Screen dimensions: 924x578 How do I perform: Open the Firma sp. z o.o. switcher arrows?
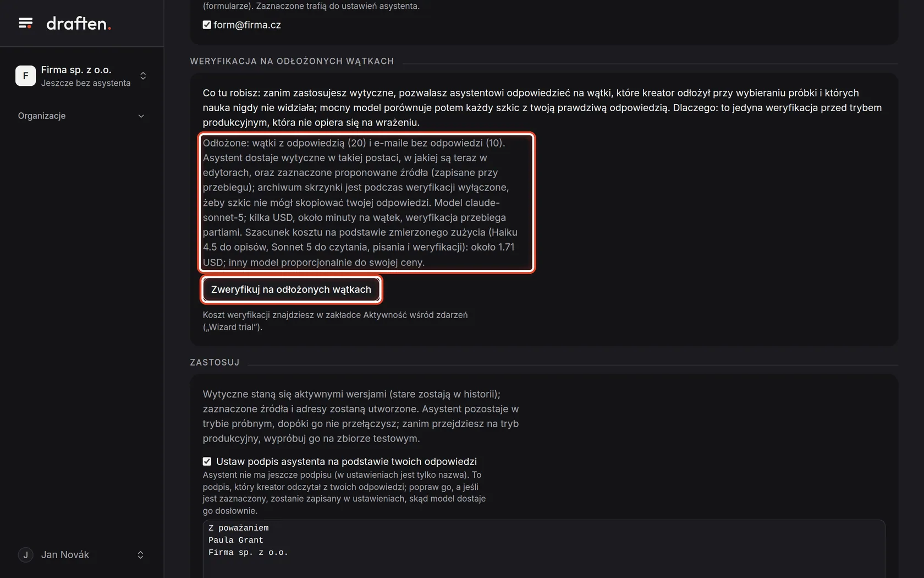[143, 76]
